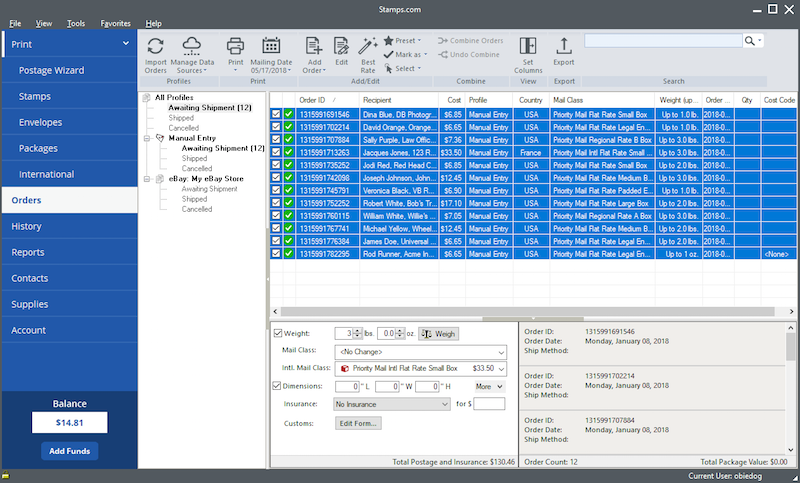Image resolution: width=800 pixels, height=483 pixels.
Task: Click the eBay store profile icon in tree
Action: pyautogui.click(x=160, y=179)
